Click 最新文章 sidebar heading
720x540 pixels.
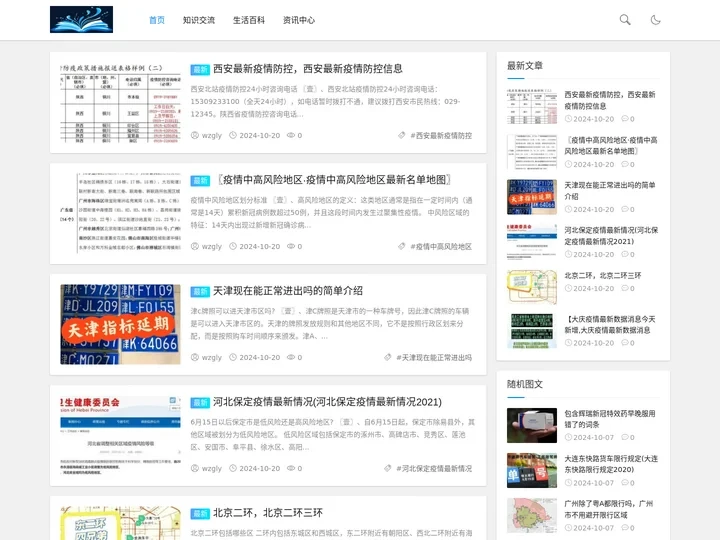click(525, 66)
